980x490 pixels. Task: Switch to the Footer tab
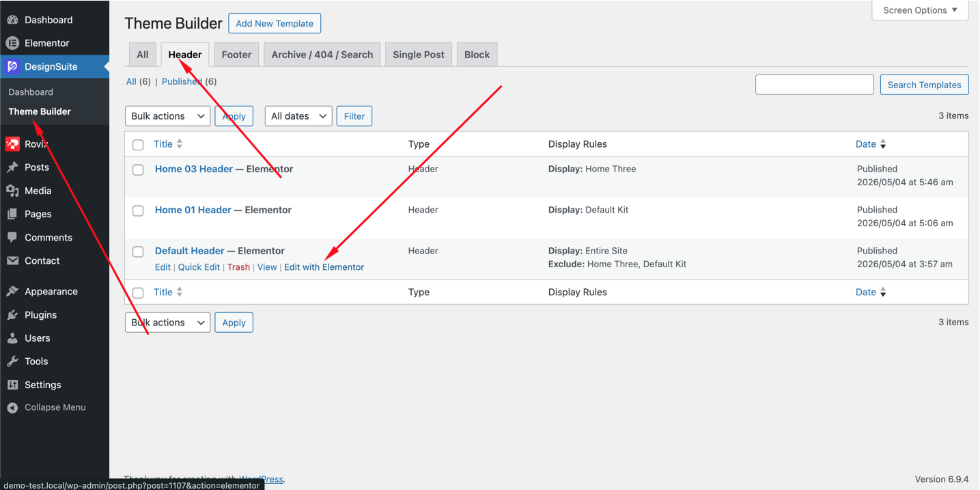tap(236, 55)
